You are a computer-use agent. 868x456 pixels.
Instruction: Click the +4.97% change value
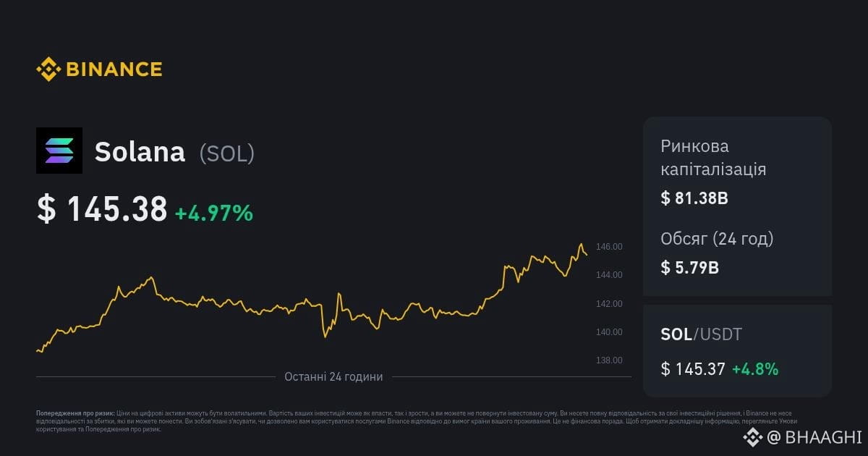click(214, 213)
